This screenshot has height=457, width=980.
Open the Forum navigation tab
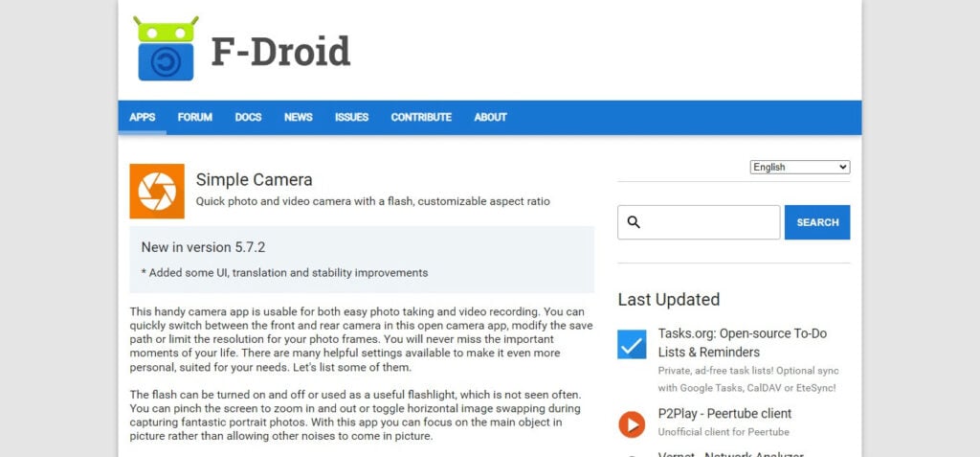[x=195, y=117]
